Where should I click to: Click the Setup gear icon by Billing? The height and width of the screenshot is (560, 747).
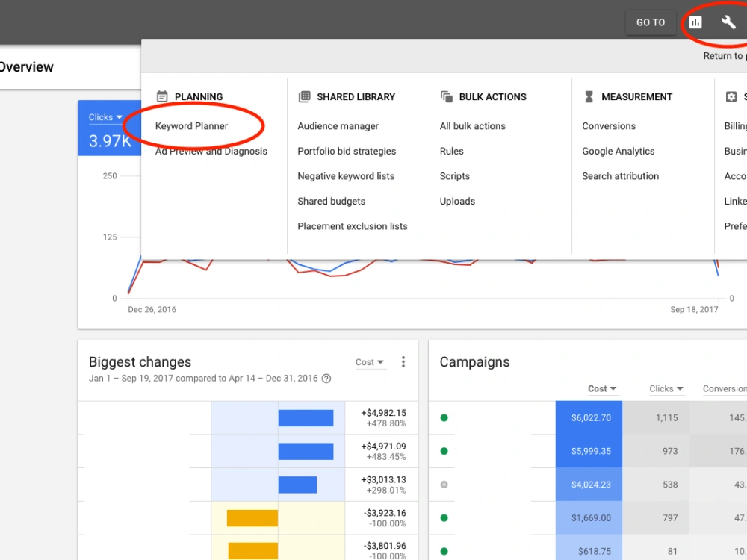pos(731,96)
